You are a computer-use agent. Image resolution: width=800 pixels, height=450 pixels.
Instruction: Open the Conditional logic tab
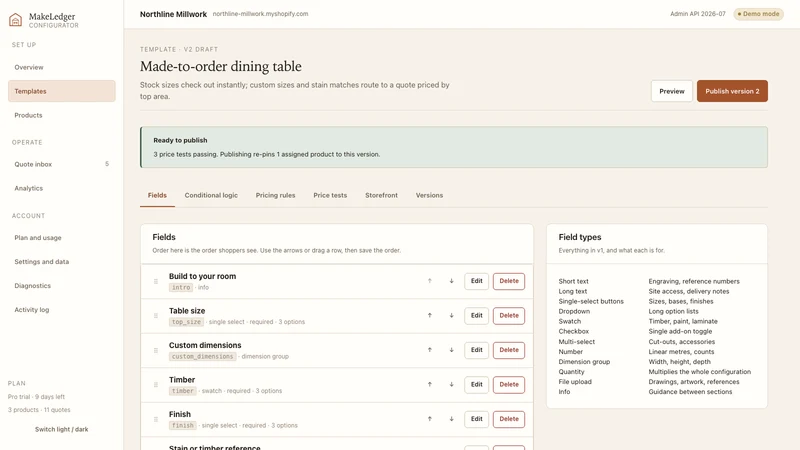coord(211,195)
